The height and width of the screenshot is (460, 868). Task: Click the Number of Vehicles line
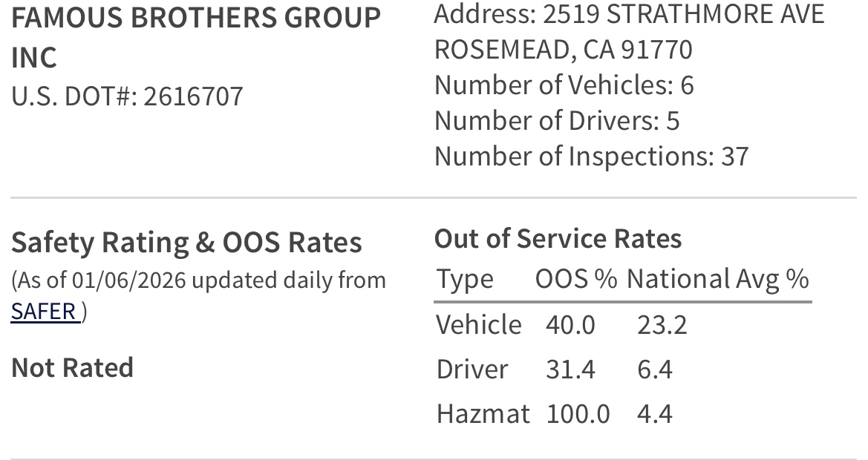coord(564,85)
